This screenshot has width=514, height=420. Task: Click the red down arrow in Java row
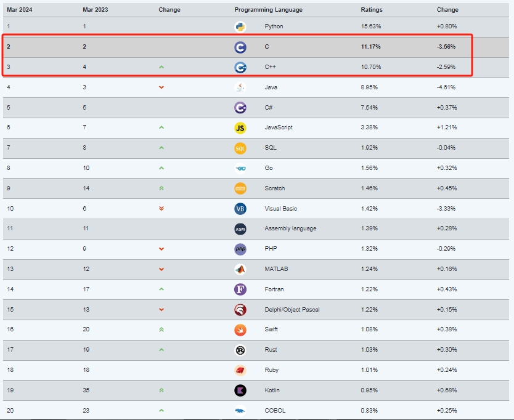[161, 87]
